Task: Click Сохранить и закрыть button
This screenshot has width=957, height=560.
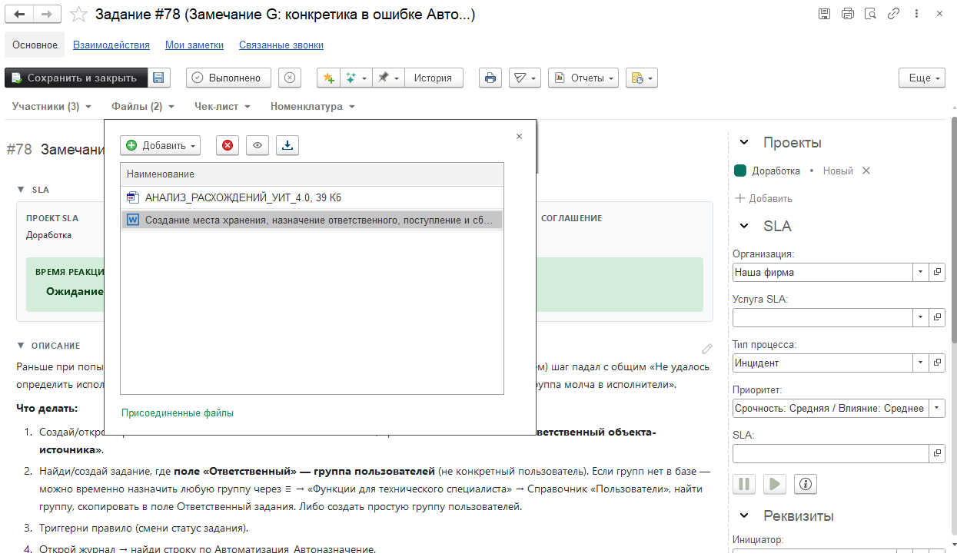Action: point(75,78)
